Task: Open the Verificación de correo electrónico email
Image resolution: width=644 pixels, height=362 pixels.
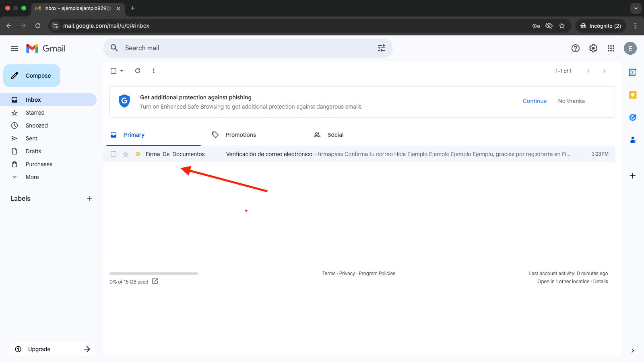Action: (x=359, y=154)
